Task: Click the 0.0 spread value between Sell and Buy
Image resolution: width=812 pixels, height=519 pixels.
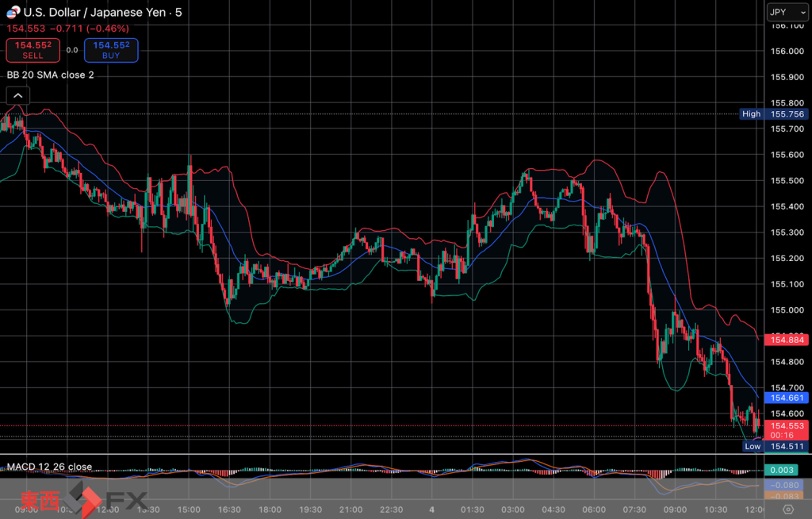Action: click(71, 50)
